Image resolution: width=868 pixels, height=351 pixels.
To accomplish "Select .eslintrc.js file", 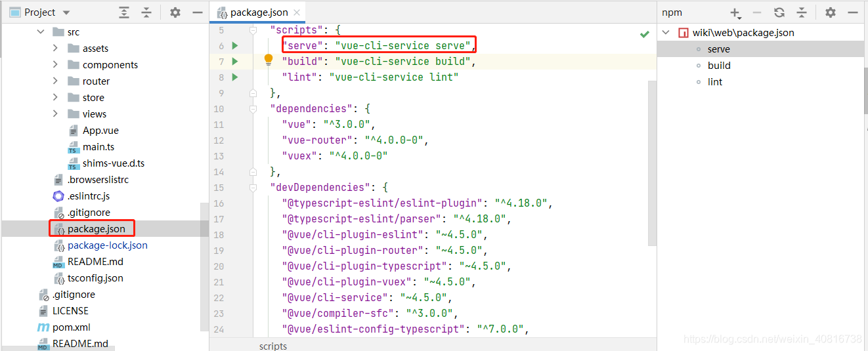I will click(88, 196).
